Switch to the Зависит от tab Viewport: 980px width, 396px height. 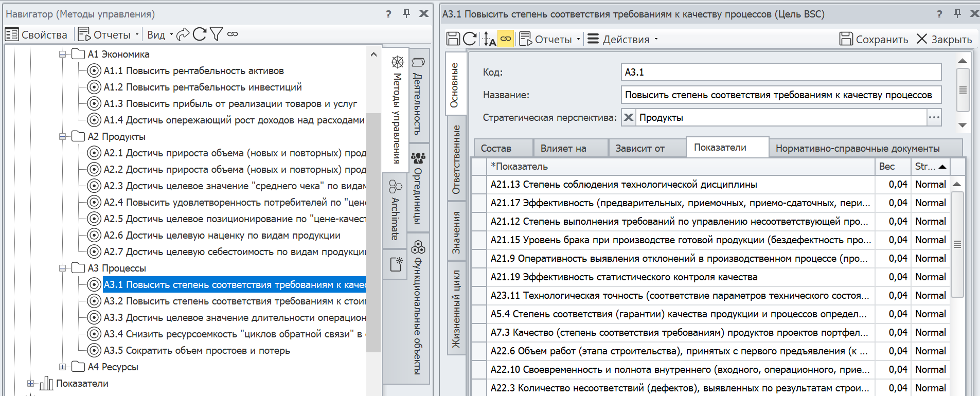click(x=640, y=149)
